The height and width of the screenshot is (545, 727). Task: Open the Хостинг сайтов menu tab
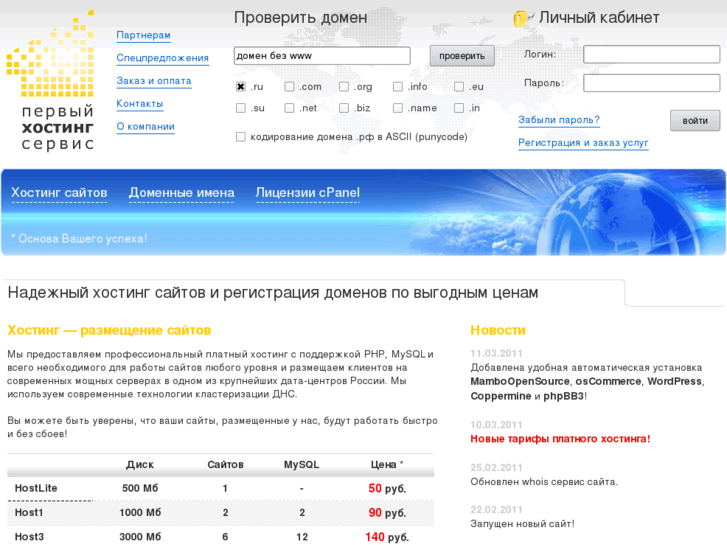click(59, 192)
